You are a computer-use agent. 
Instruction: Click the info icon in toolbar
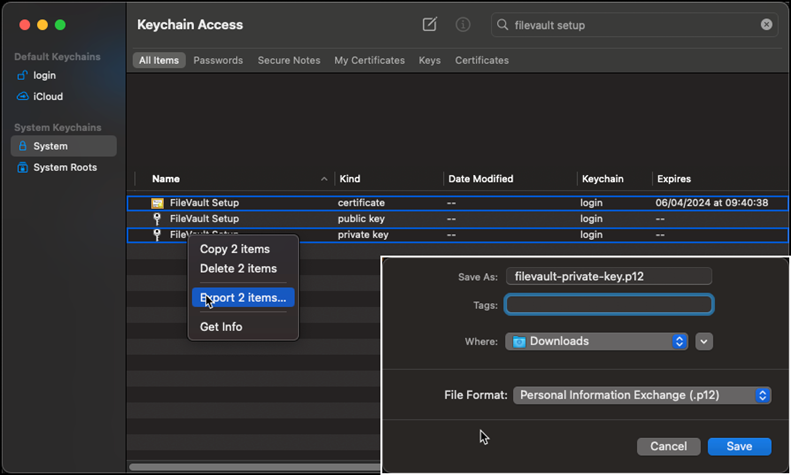[x=463, y=25]
